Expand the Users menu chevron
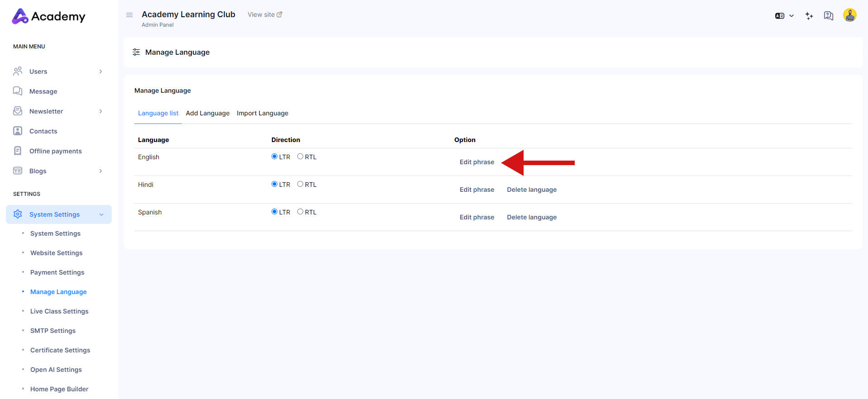Viewport: 868px width, 399px height. click(x=100, y=71)
